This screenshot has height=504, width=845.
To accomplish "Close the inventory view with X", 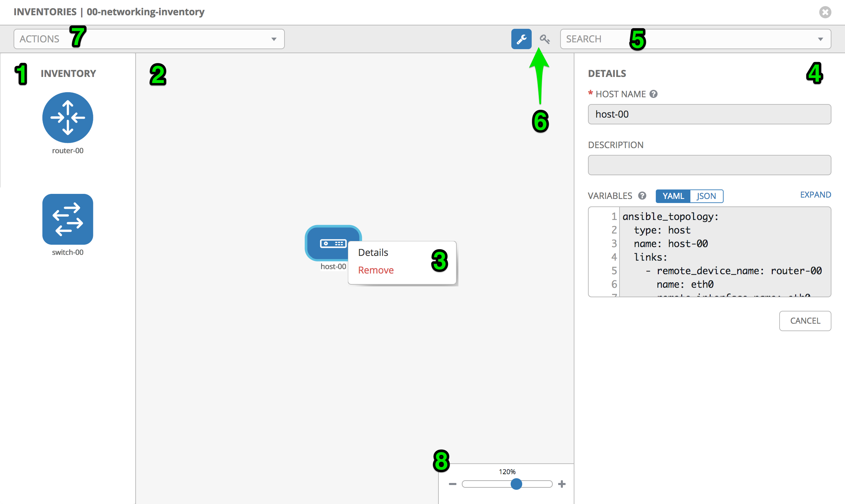I will (x=825, y=12).
